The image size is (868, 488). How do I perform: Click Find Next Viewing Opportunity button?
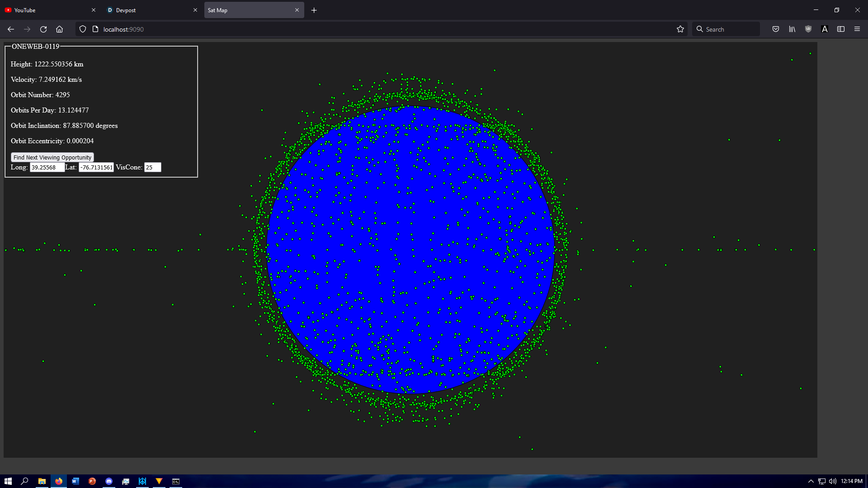[52, 157]
